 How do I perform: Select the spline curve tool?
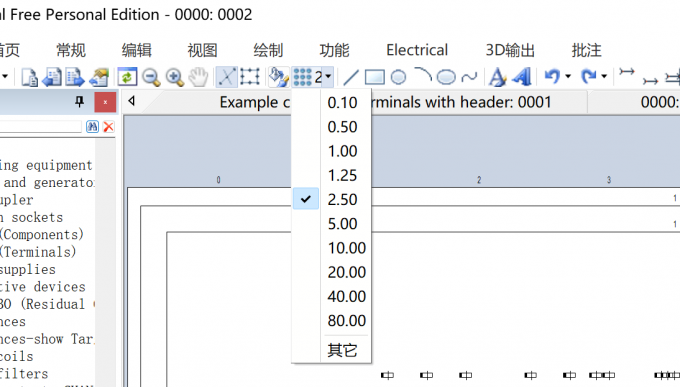click(x=469, y=78)
